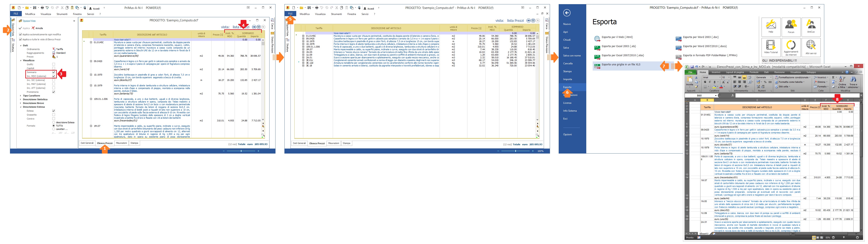The image size is (868, 244).
Task: Click Opzioni in the File sidebar
Action: coord(567,134)
